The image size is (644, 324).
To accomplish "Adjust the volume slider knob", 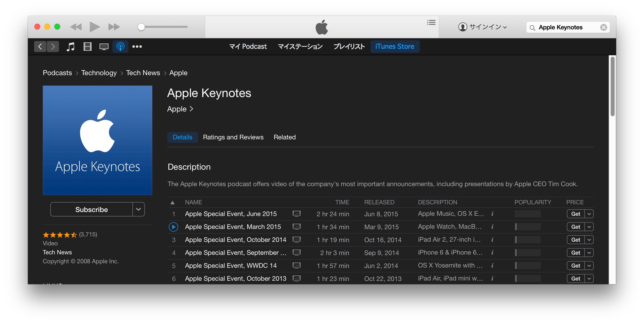I will pyautogui.click(x=141, y=27).
